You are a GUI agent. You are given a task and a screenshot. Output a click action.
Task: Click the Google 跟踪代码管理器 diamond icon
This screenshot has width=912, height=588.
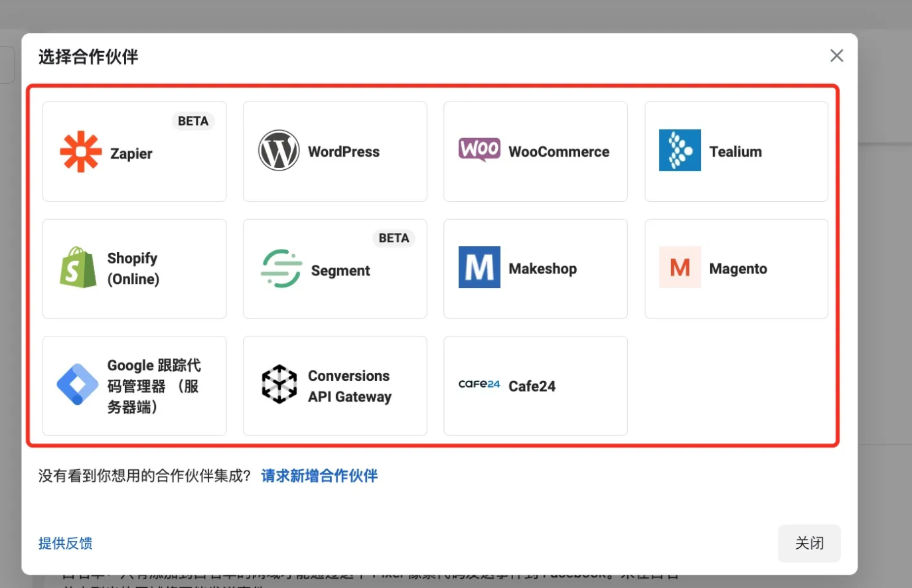[77, 385]
